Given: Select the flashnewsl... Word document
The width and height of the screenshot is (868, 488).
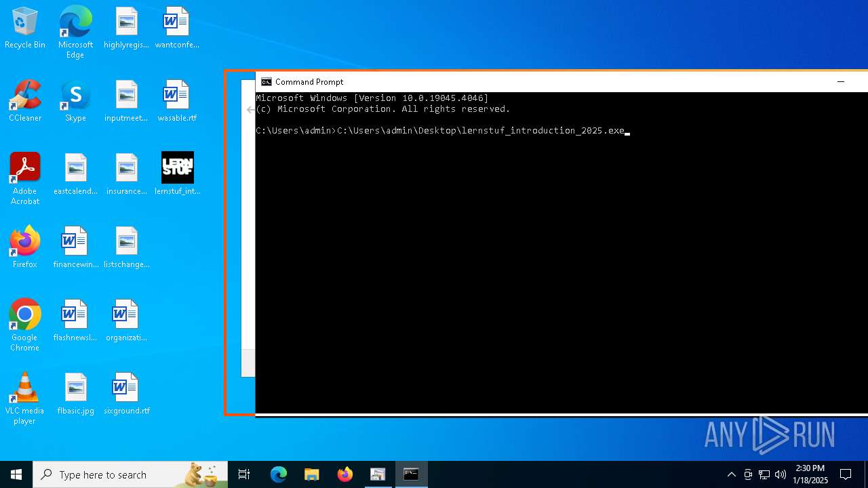Looking at the screenshot, I should pyautogui.click(x=75, y=321).
